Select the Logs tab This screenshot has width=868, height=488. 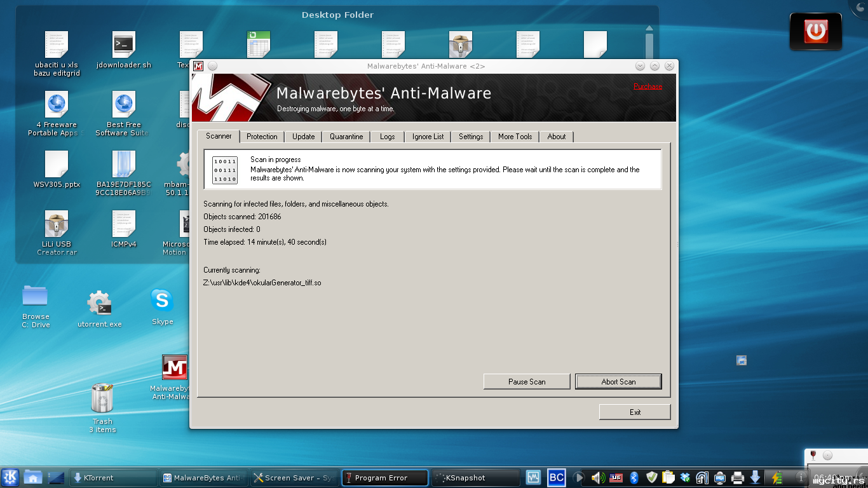(x=388, y=137)
